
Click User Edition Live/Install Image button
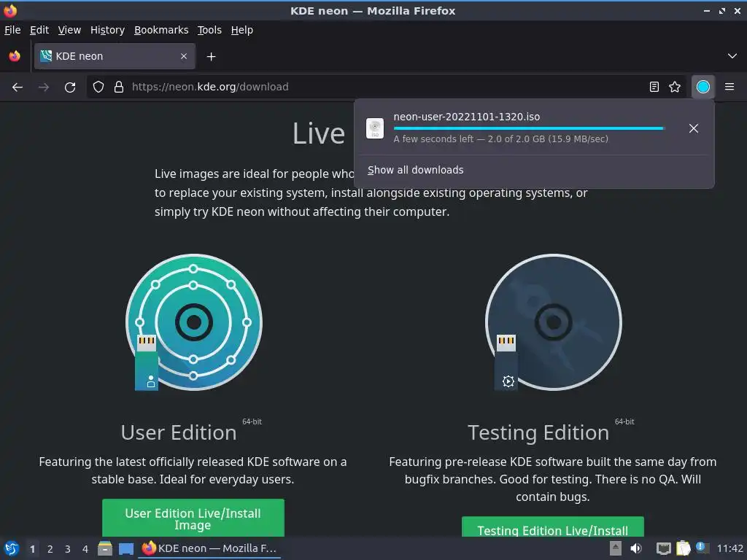pyautogui.click(x=193, y=518)
